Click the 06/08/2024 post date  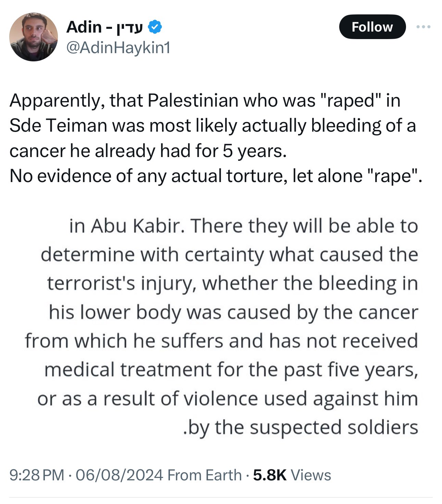(x=119, y=475)
